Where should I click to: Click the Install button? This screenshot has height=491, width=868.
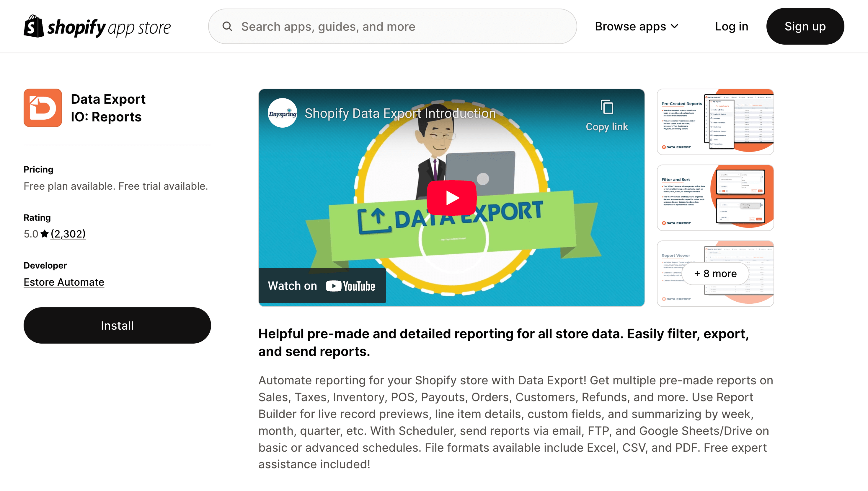pos(117,325)
